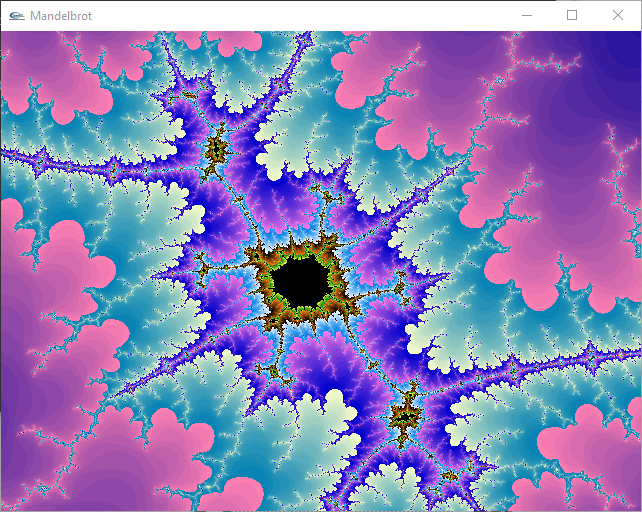Screen dimensions: 642x512
Task: Maximize the Mandelbrot window
Action: 572,16
